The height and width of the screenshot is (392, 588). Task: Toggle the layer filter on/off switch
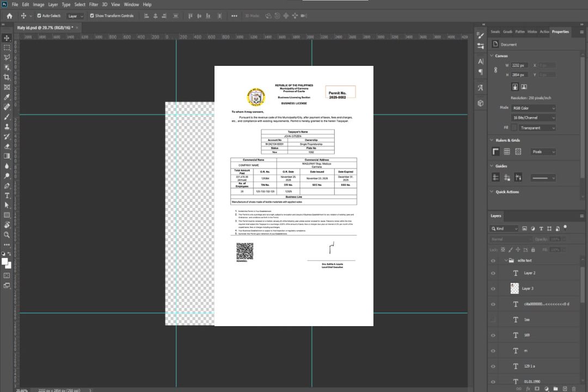pyautogui.click(x=565, y=228)
